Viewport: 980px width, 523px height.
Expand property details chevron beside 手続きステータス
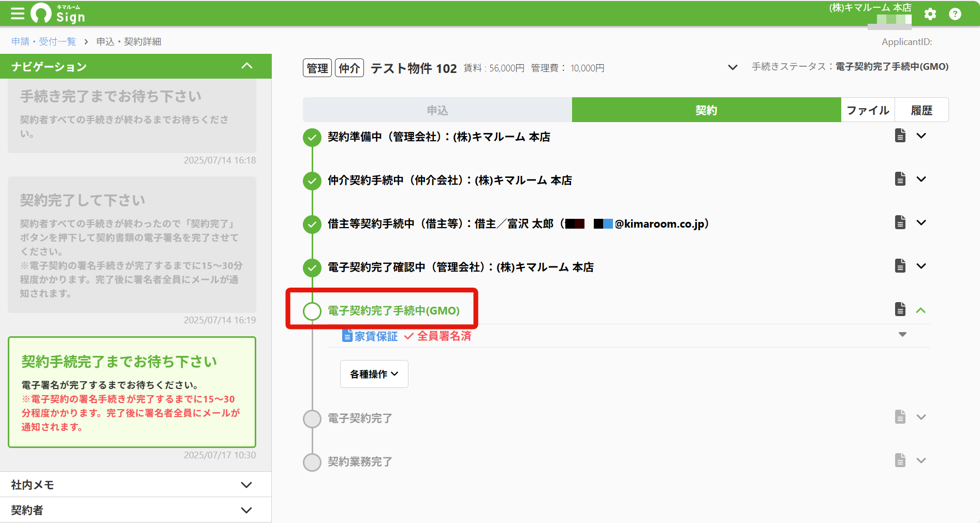pos(733,67)
